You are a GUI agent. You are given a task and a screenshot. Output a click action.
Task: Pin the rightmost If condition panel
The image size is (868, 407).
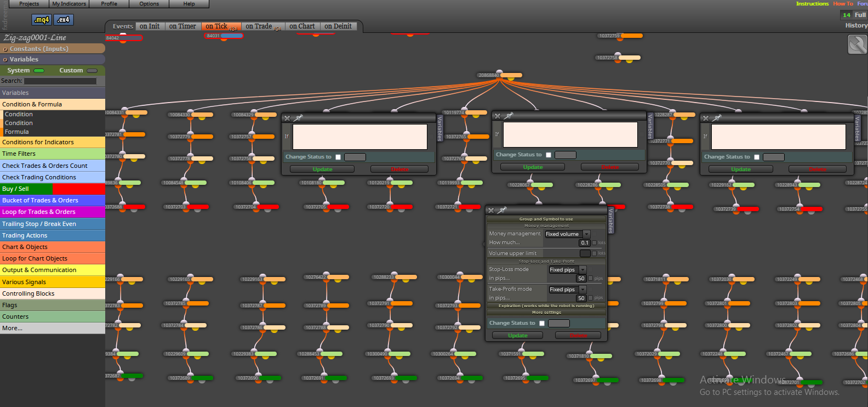coord(717,118)
